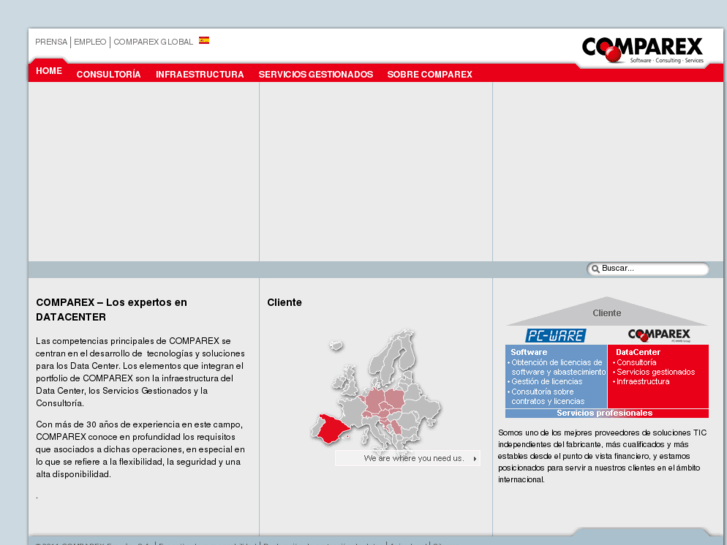
Task: Click the PC-WARE logo in the diagram
Action: point(555,335)
